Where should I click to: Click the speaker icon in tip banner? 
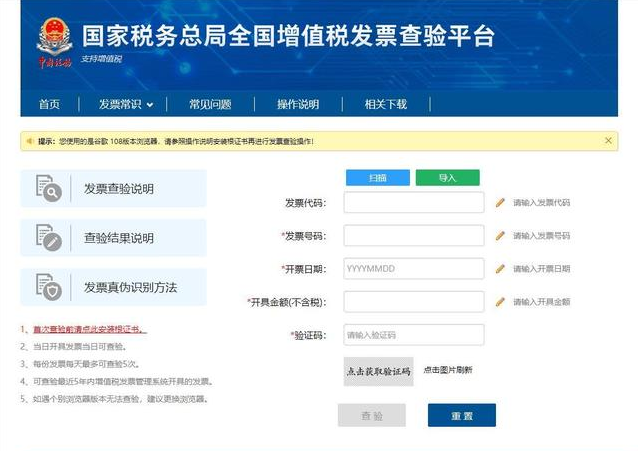pos(30,141)
